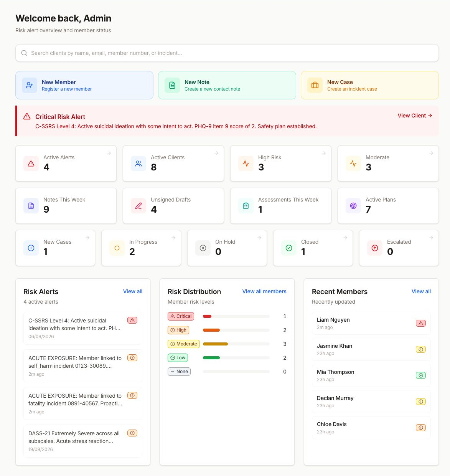
Task: Click Chloe Davis's high risk badge
Action: click(x=421, y=428)
